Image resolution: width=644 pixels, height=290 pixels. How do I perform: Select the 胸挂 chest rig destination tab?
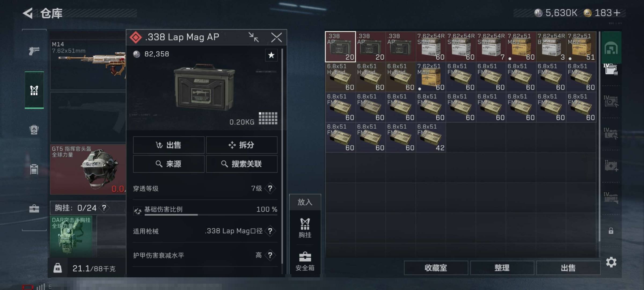305,228
